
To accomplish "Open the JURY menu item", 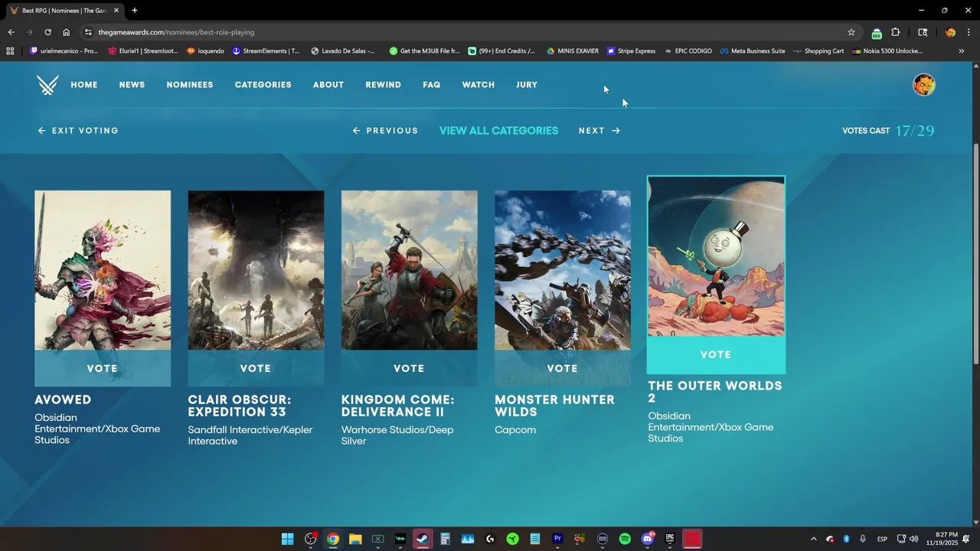I will tap(527, 85).
